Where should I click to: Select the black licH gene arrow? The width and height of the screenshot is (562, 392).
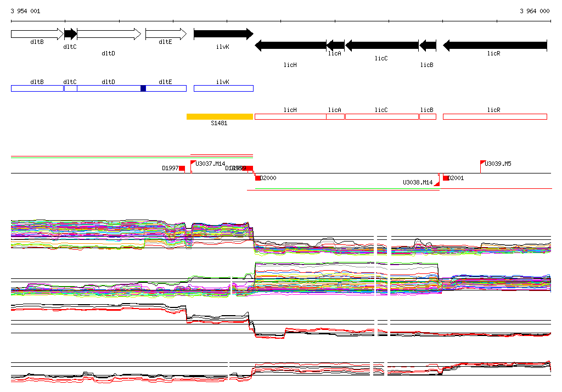click(290, 46)
